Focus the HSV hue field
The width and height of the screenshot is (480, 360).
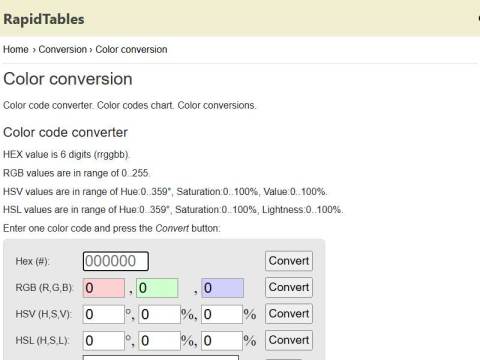click(x=104, y=314)
